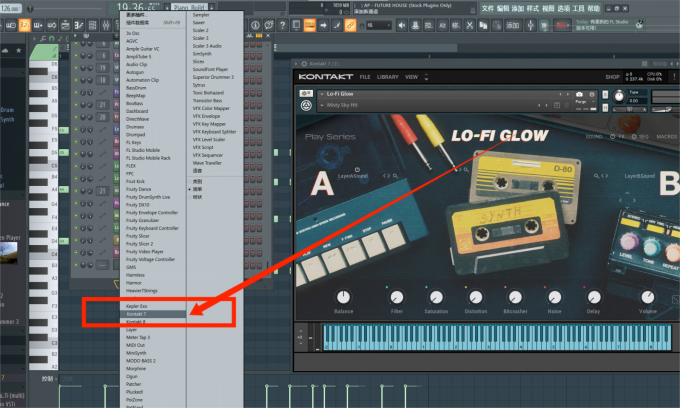Go to next Lo-Fi Glow instrument arrow

tap(567, 94)
